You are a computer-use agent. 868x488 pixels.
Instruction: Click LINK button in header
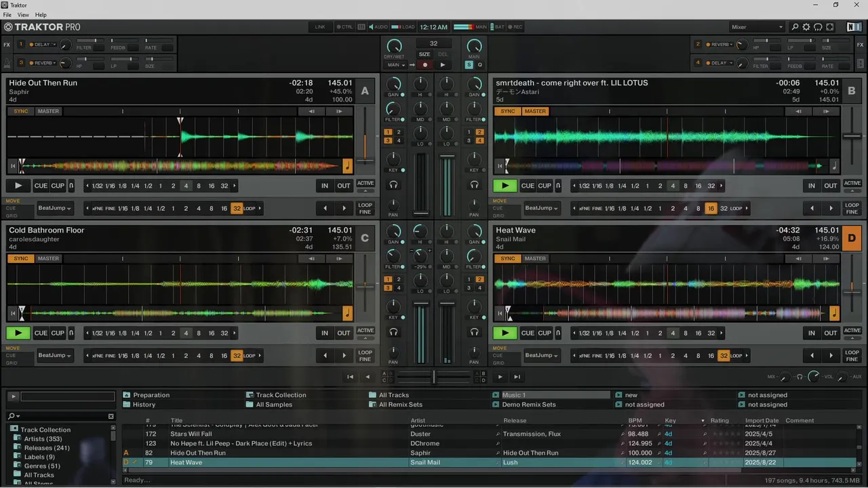(320, 27)
